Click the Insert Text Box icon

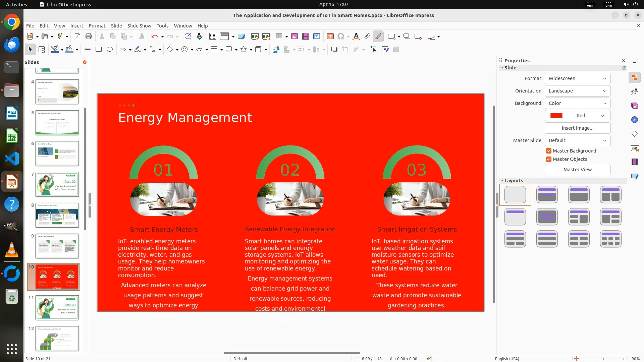coord(330,37)
